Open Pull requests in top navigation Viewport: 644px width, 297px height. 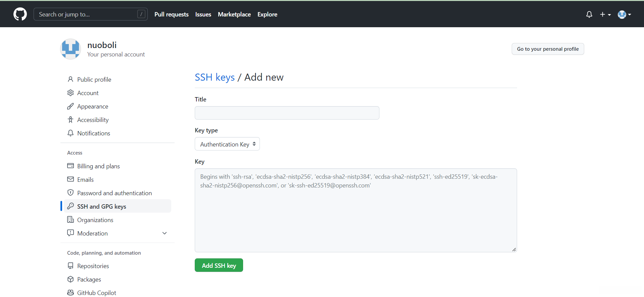tap(172, 14)
